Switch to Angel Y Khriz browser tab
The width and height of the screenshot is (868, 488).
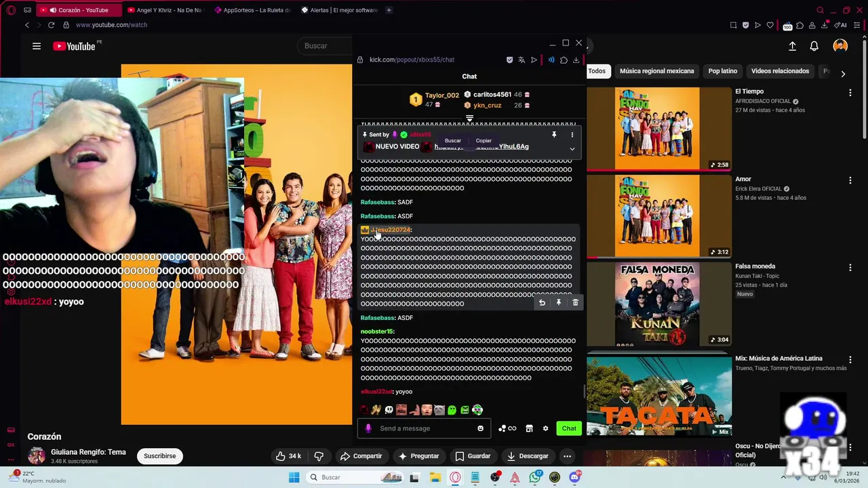[x=166, y=10]
